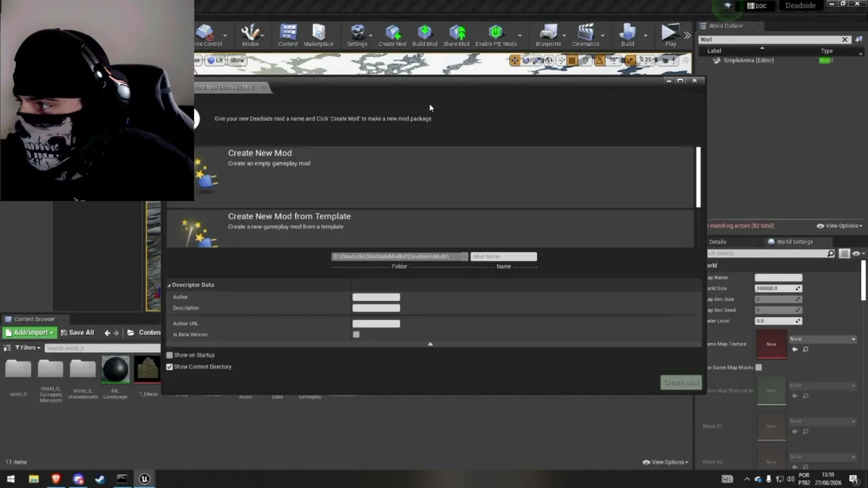This screenshot has width=868, height=488.
Task: Open the Modes toolbar button
Action: tap(250, 35)
